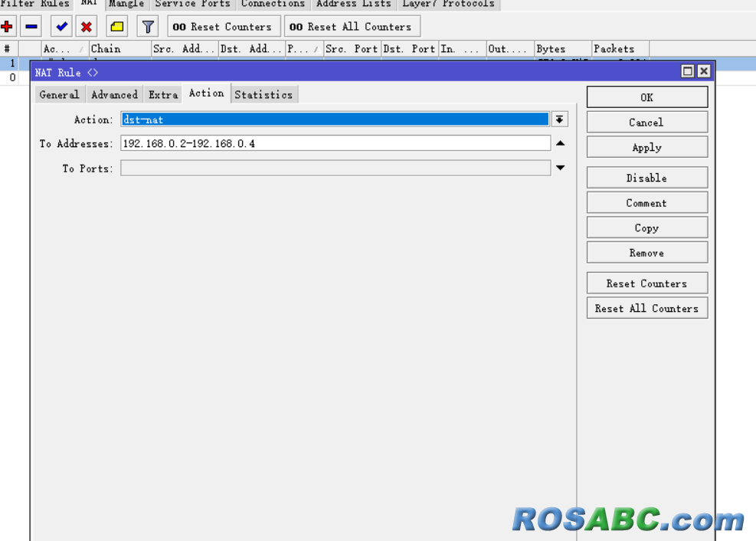This screenshot has height=541, width=756.
Task: Expand the To Ports field arrow
Action: click(560, 168)
